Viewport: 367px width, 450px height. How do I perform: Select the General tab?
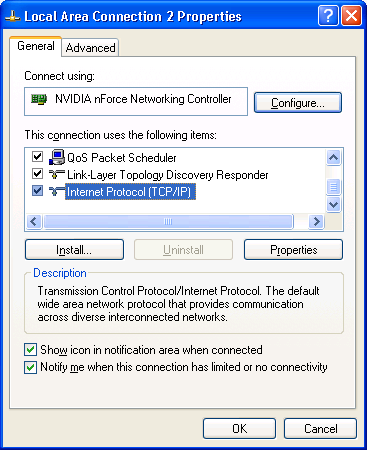(x=36, y=46)
